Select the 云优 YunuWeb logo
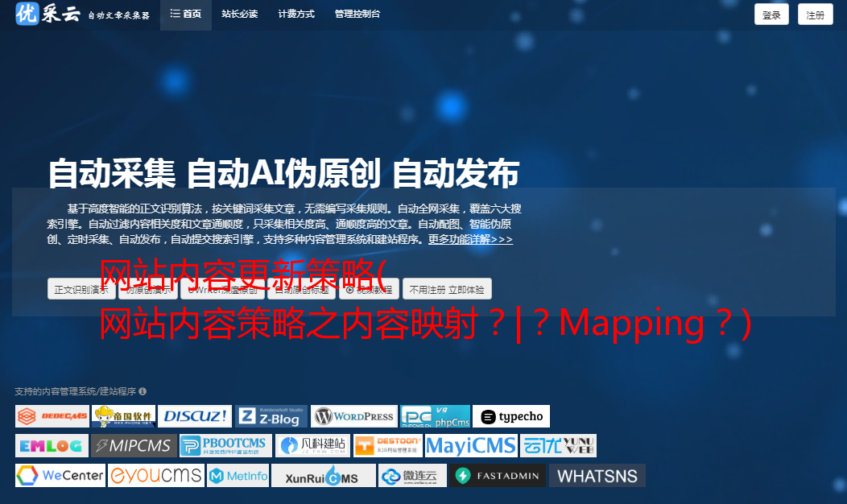This screenshot has width=847, height=504. (x=559, y=446)
